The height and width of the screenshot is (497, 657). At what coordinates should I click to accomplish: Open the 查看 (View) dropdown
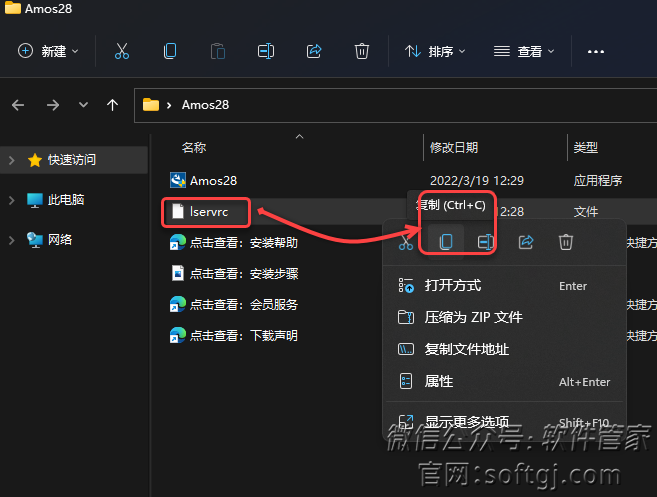(x=524, y=51)
